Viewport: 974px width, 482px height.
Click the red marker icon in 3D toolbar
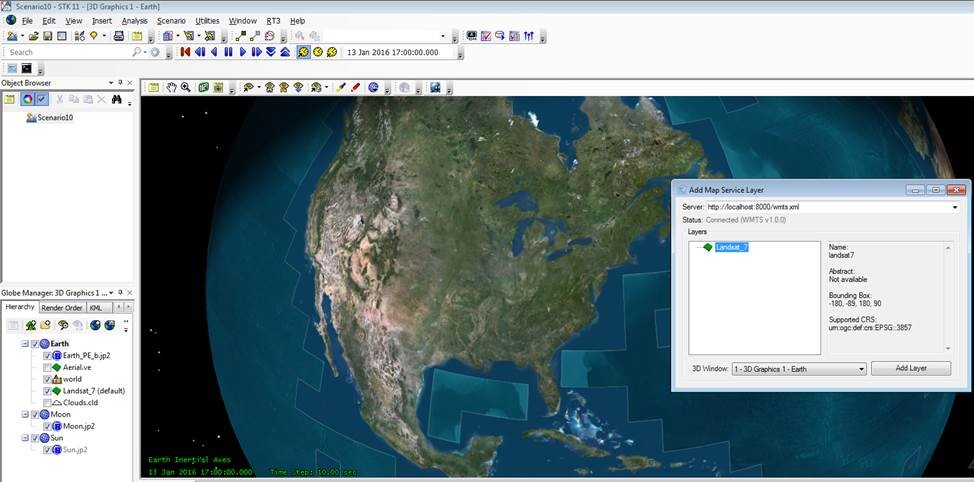pyautogui.click(x=355, y=88)
